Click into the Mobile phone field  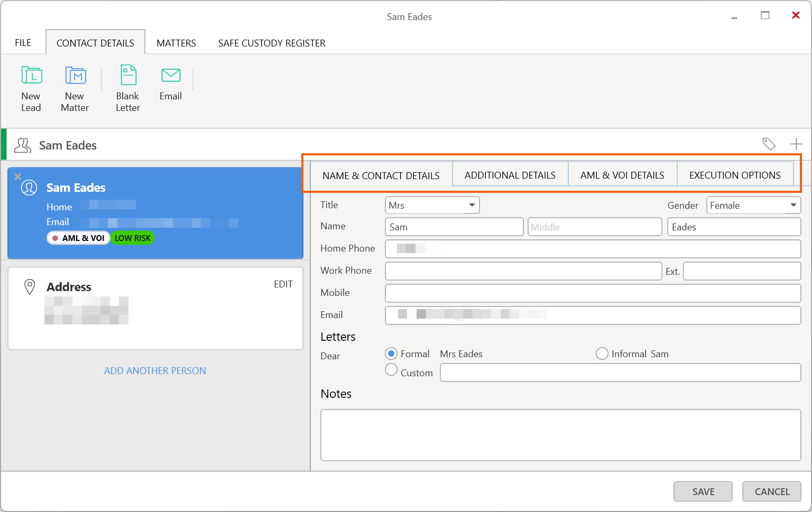pos(592,293)
